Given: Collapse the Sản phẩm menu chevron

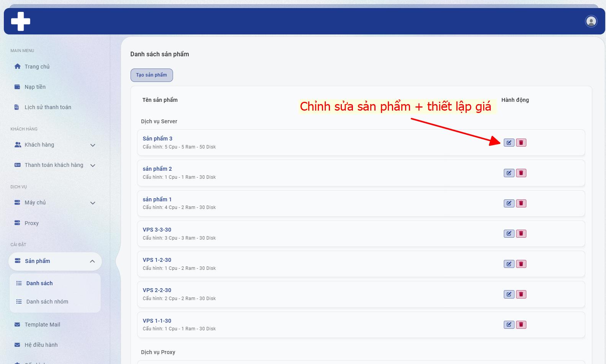Looking at the screenshot, I should point(92,261).
